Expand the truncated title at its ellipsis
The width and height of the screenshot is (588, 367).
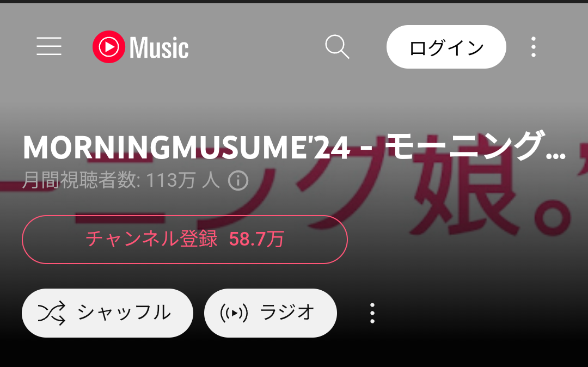(x=556, y=155)
